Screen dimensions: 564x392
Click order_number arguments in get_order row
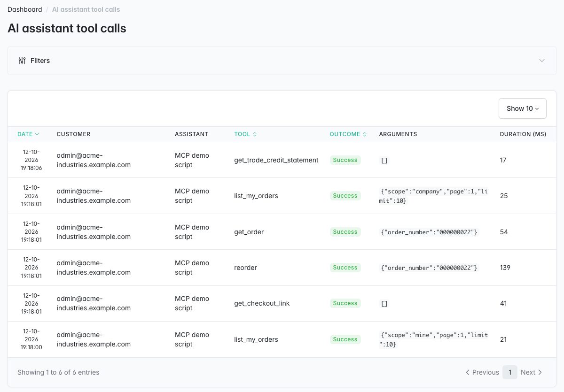(429, 232)
